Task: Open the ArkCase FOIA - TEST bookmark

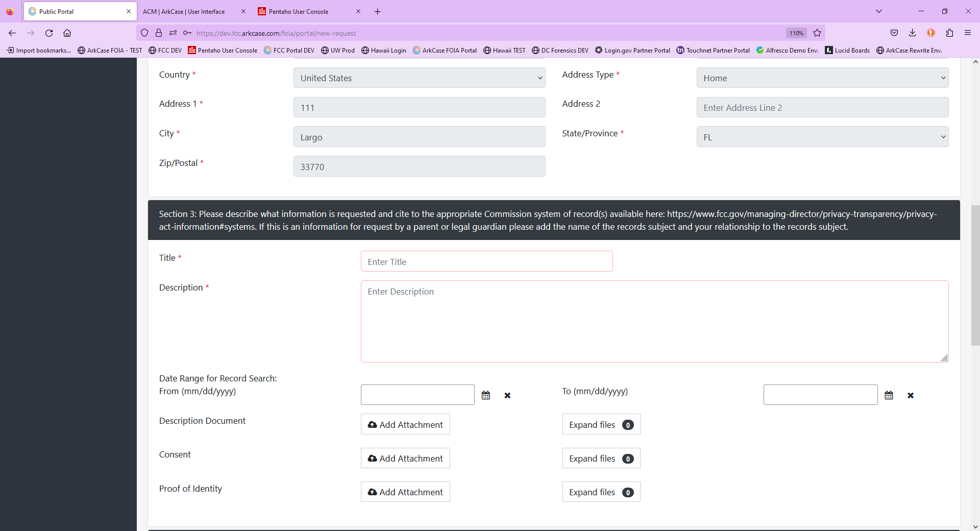Action: coord(110,51)
